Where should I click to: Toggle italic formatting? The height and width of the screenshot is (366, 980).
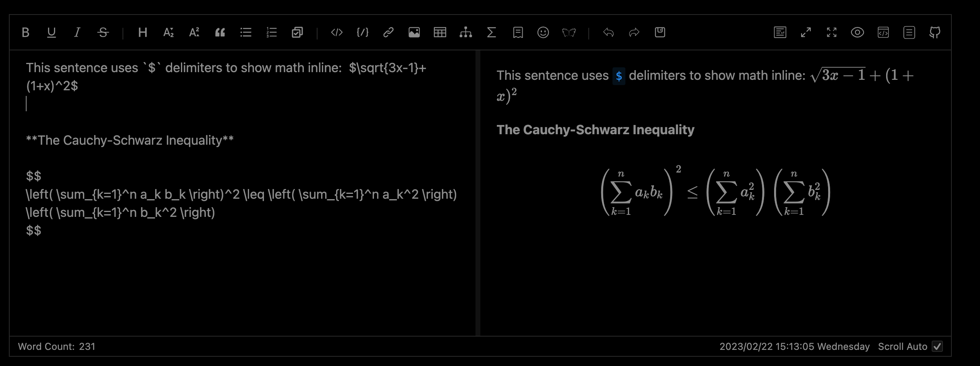(77, 32)
